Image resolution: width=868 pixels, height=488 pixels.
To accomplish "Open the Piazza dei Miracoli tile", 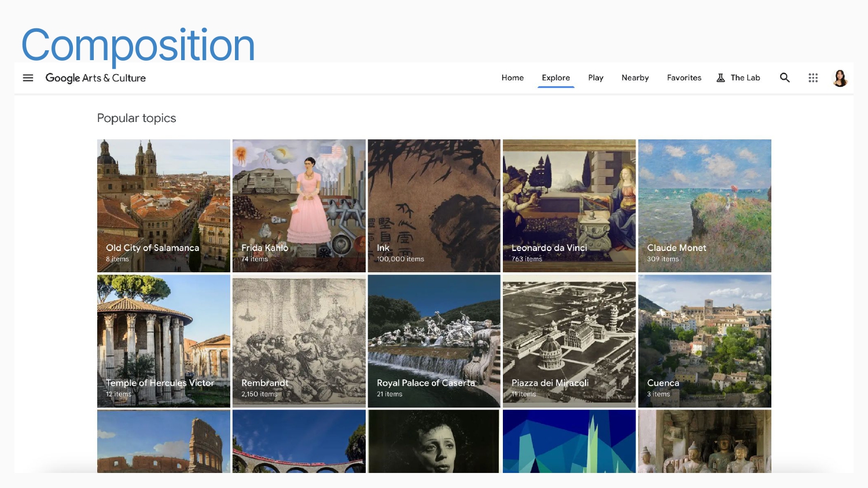I will coord(569,341).
